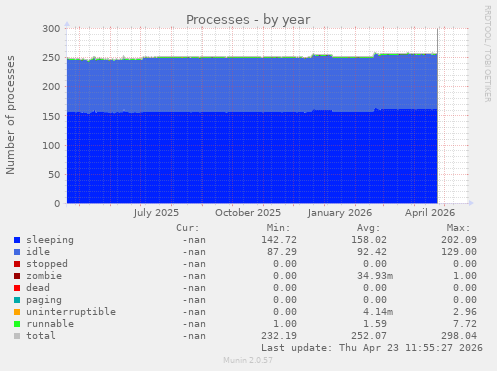Screen dimensions: 497x371
Task: Click the 'stopped' legend label
Action: [47, 264]
